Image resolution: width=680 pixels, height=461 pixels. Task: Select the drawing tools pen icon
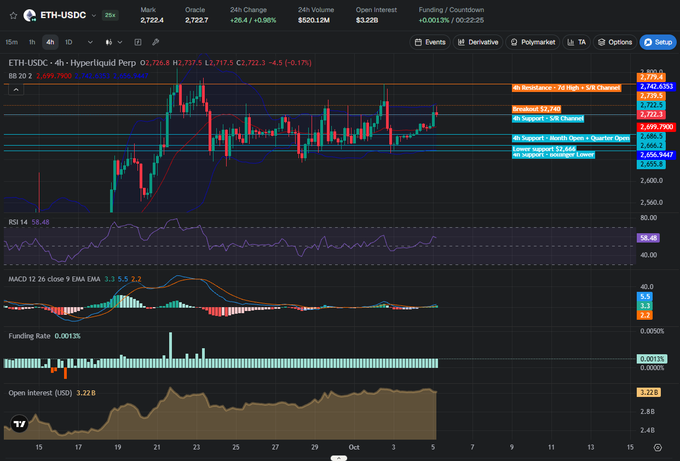click(x=156, y=42)
